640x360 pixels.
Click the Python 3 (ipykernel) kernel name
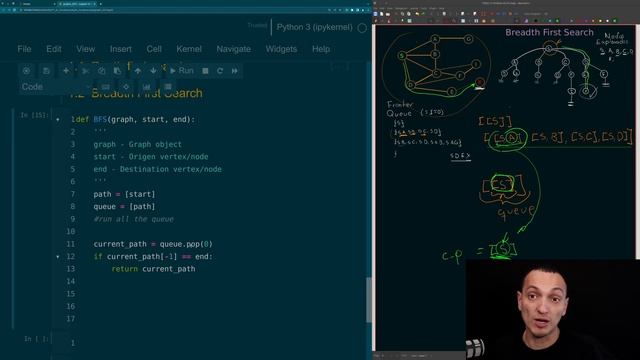[x=314, y=27]
